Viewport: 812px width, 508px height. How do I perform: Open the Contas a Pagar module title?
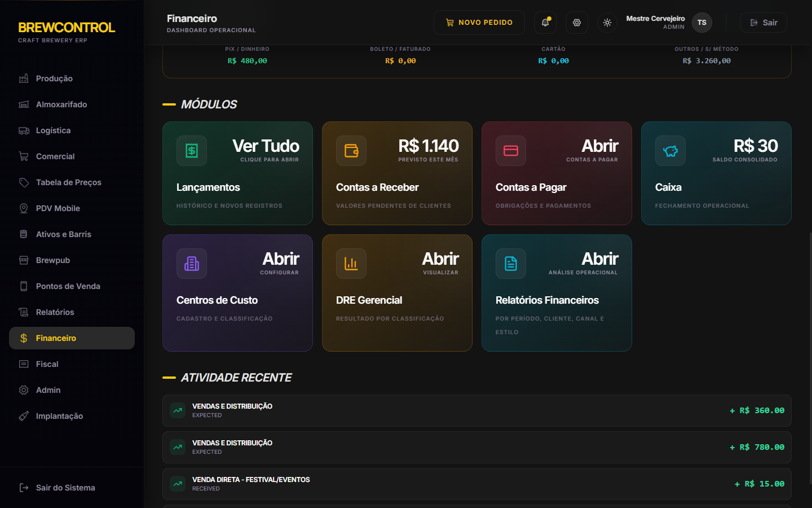coord(531,187)
